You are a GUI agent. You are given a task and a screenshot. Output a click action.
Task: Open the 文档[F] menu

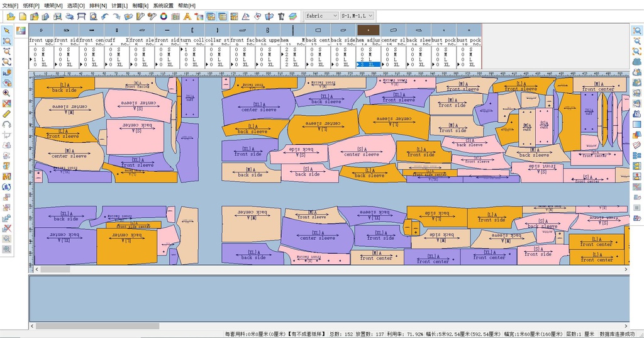coord(10,5)
